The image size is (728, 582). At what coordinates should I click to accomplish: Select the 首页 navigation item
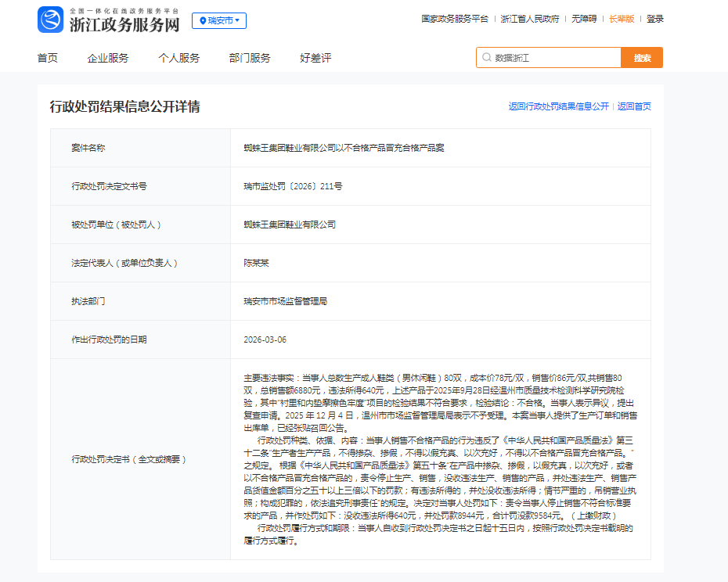pyautogui.click(x=48, y=58)
